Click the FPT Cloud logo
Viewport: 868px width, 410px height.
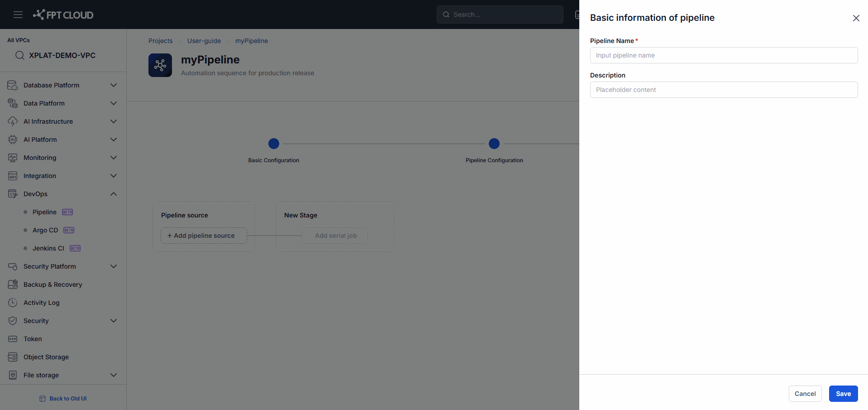63,15
